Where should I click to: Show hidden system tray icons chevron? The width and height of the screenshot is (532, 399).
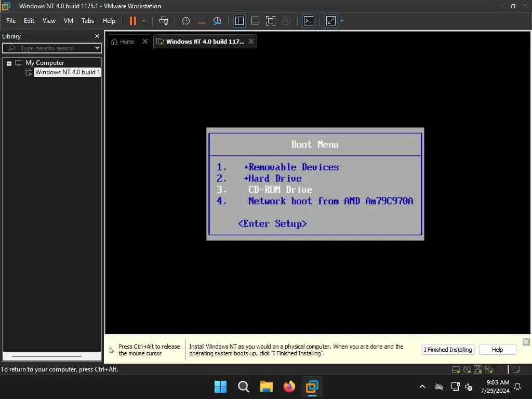pos(422,387)
